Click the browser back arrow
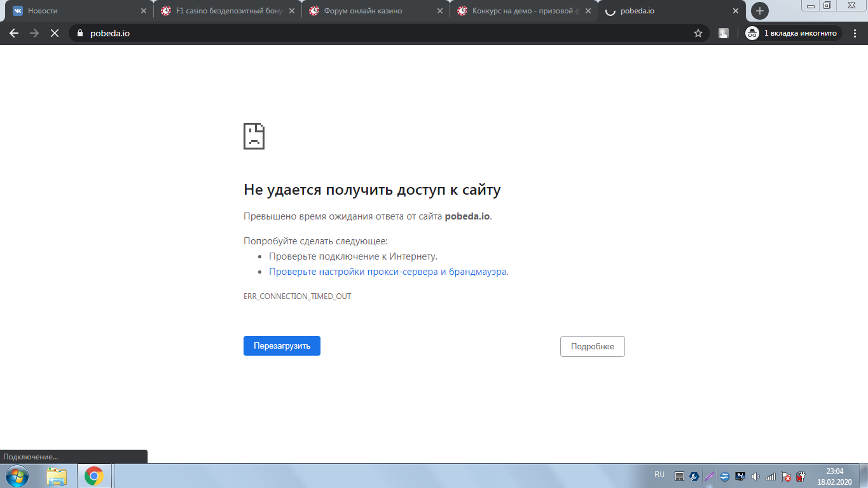868x488 pixels. point(14,33)
